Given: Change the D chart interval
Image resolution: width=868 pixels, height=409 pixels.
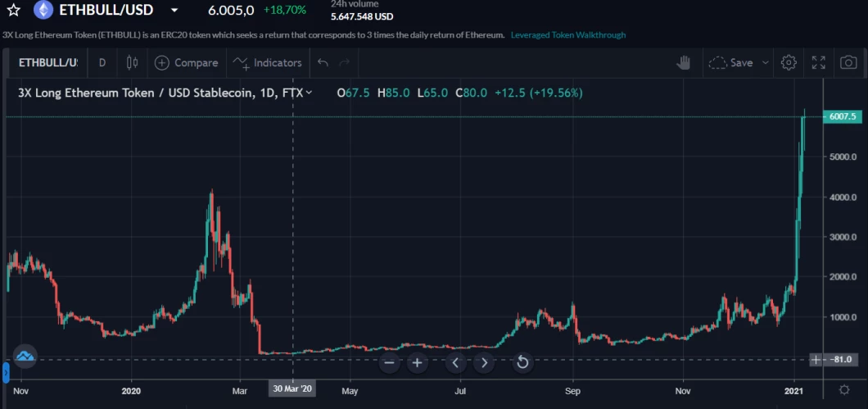Looking at the screenshot, I should (x=102, y=62).
